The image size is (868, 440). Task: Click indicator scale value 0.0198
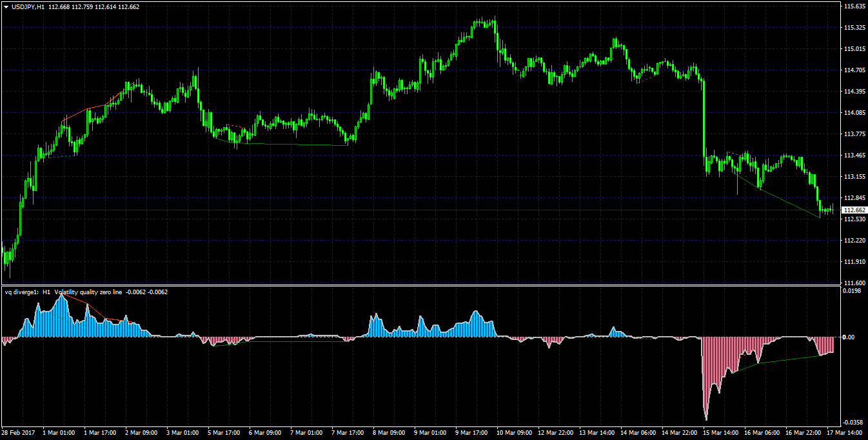click(852, 291)
